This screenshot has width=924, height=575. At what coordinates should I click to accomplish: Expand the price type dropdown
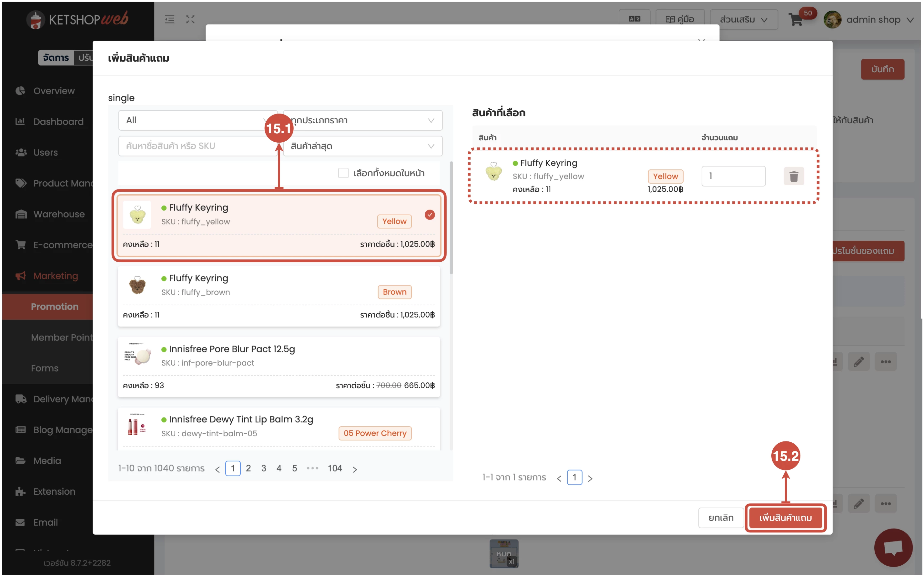click(363, 120)
